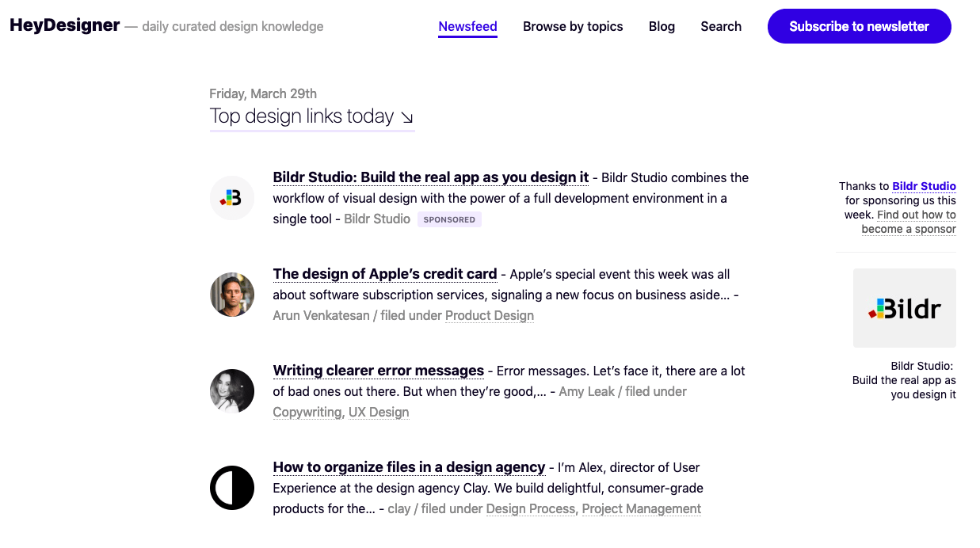Open 'Bildr Studio: Build the real app' article

[x=431, y=177]
